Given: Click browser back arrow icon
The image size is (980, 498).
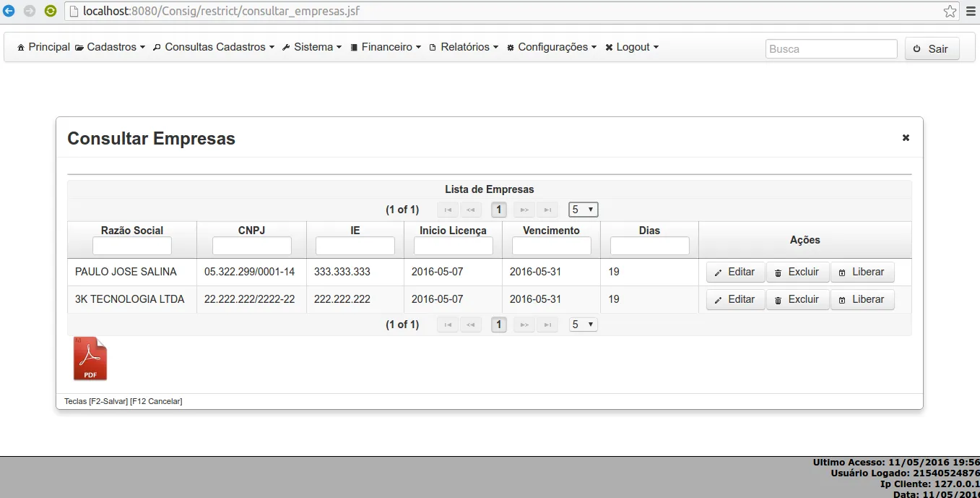Looking at the screenshot, I should 9,11.
